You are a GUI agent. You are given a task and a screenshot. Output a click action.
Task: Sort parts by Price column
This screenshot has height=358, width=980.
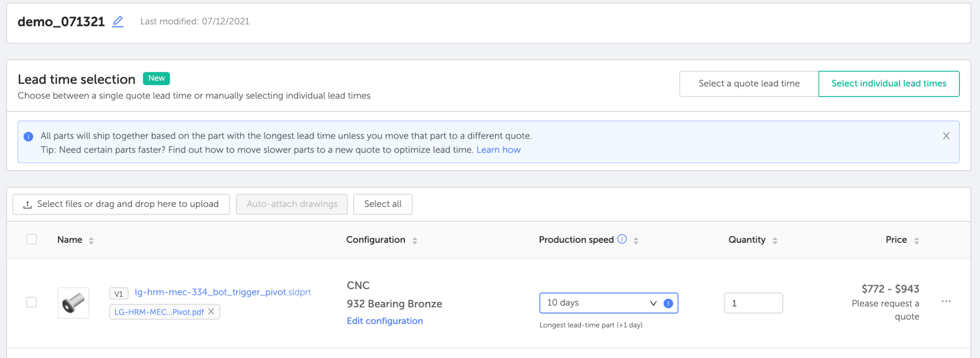point(916,240)
